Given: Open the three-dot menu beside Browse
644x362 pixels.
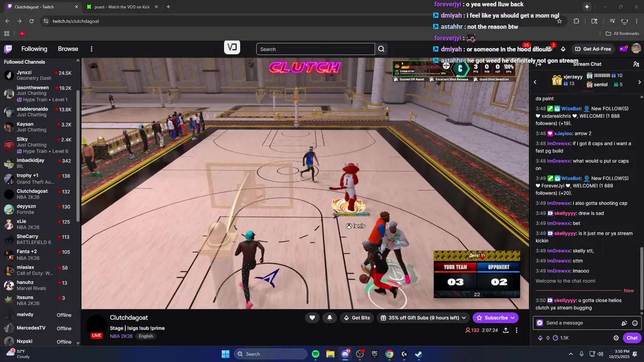Looking at the screenshot, I should (x=92, y=49).
